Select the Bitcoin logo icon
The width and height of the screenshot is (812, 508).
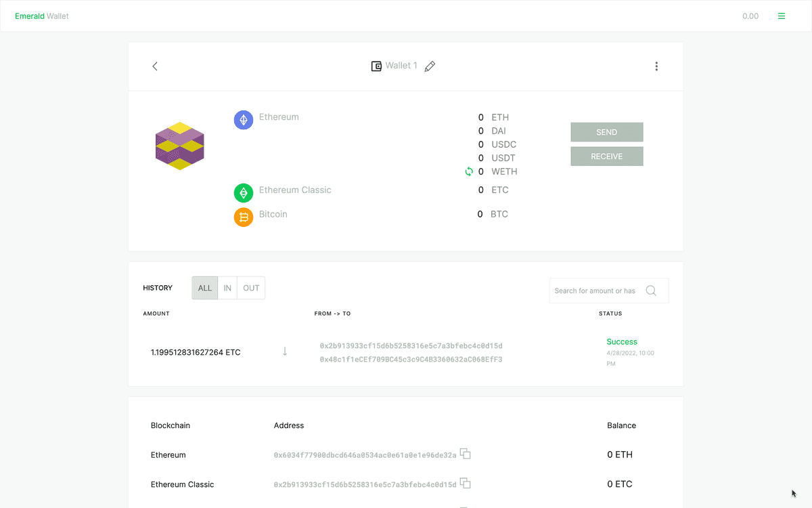pos(243,217)
